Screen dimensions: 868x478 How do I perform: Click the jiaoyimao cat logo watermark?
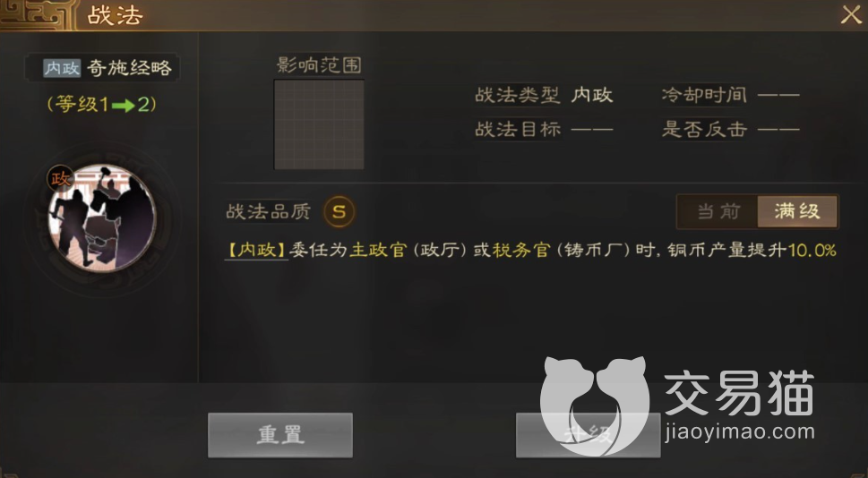pos(595,405)
